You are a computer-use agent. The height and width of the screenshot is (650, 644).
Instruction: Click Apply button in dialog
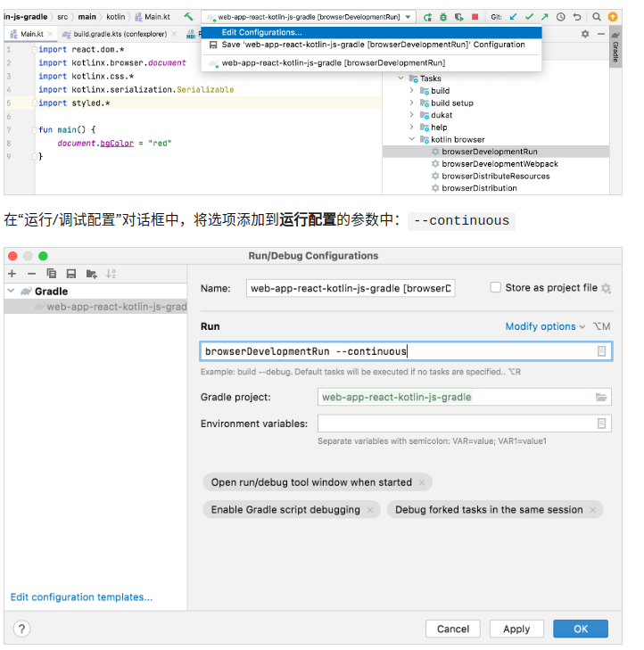click(516, 629)
